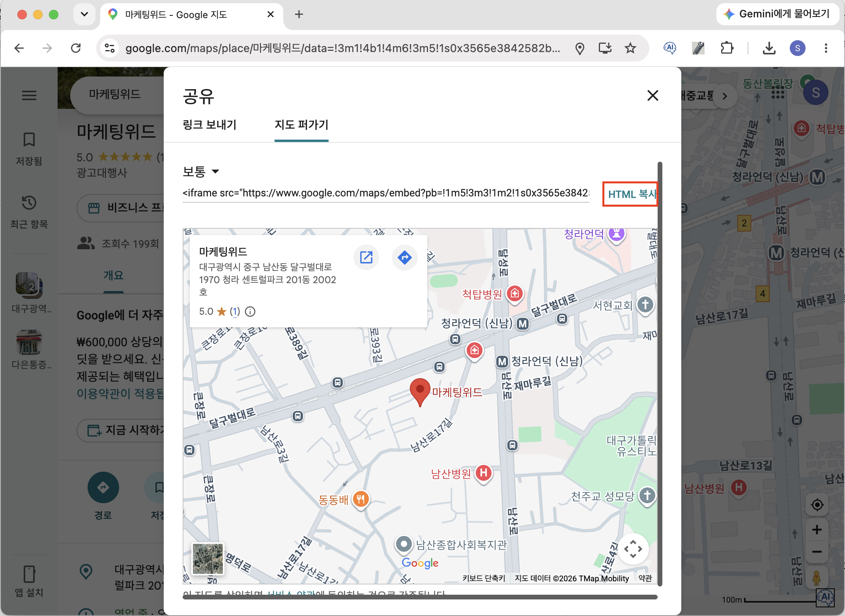Click 앱 설치 in the sidebar
The image size is (845, 616).
(29, 581)
